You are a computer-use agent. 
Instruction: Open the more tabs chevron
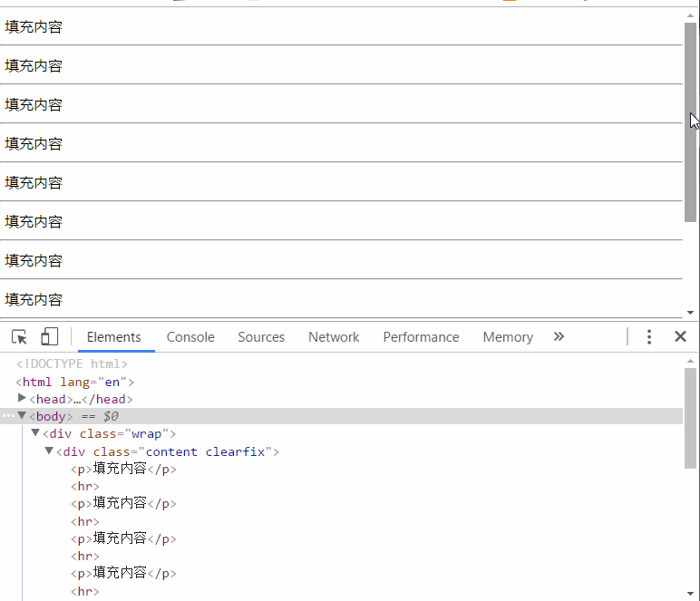pyautogui.click(x=559, y=336)
